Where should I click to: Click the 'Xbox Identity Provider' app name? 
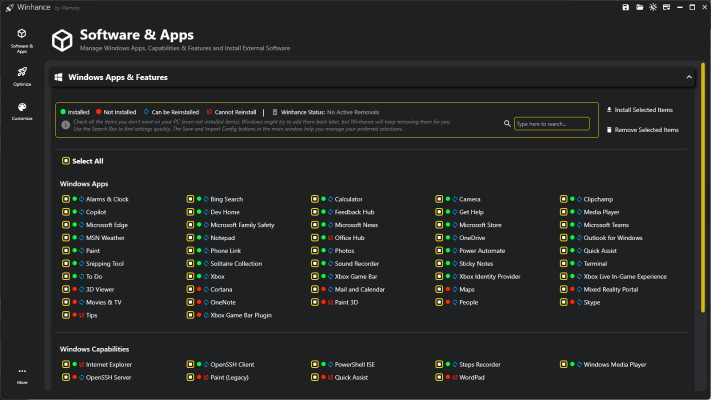pos(490,276)
